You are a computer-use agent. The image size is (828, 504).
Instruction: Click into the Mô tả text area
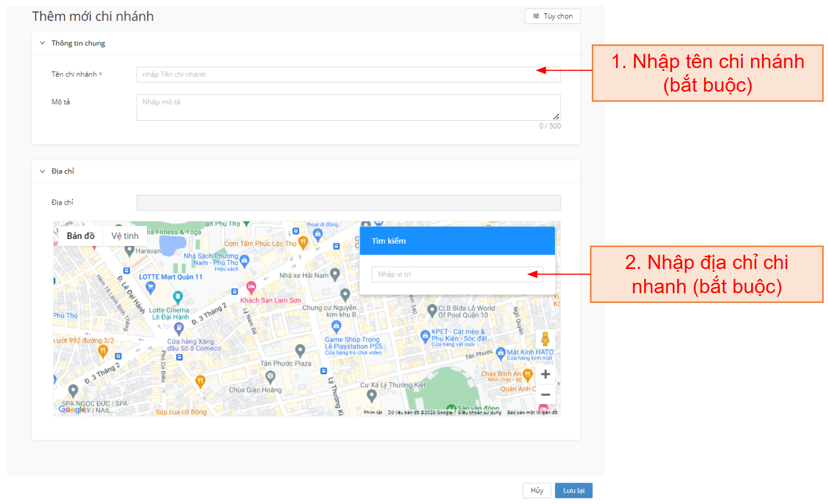(348, 108)
